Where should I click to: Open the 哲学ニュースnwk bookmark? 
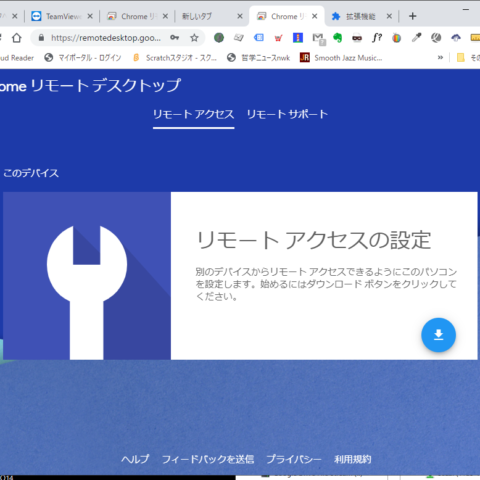pos(259,58)
